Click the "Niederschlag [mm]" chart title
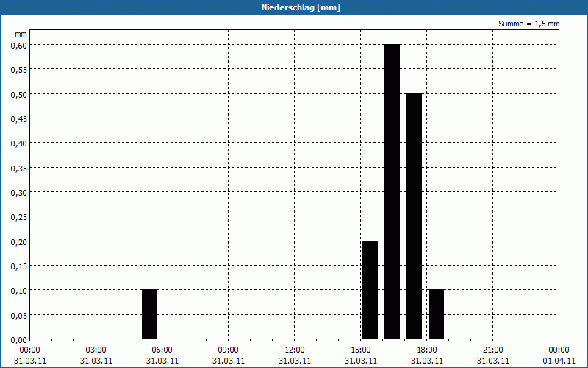Viewport: 588px width, 368px height. pos(301,7)
